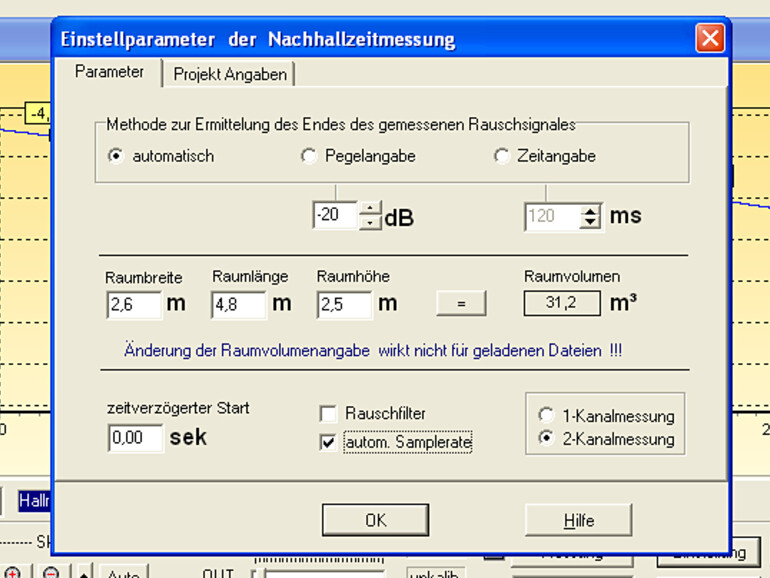Switch to the Parameter tab
Screen dimensions: 770x578
(109, 72)
